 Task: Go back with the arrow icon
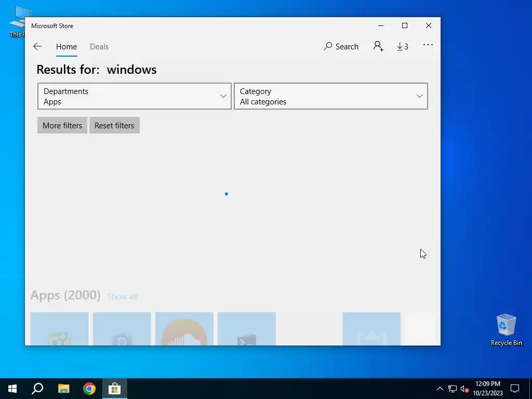pos(37,46)
